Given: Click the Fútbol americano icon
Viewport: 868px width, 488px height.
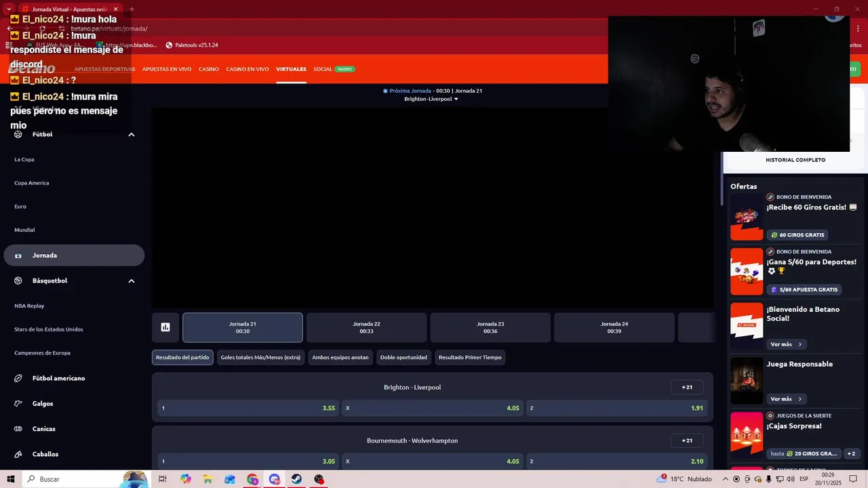Looking at the screenshot, I should pos(18,378).
